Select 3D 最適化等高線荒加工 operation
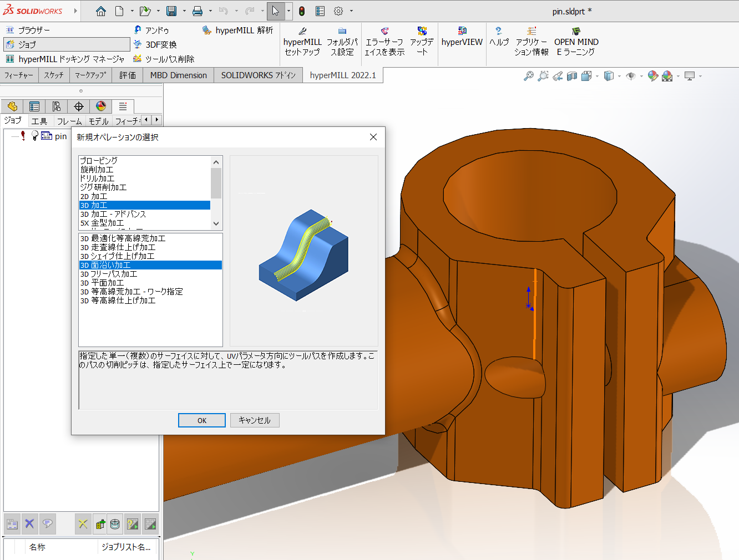739x560 pixels. [x=150, y=238]
